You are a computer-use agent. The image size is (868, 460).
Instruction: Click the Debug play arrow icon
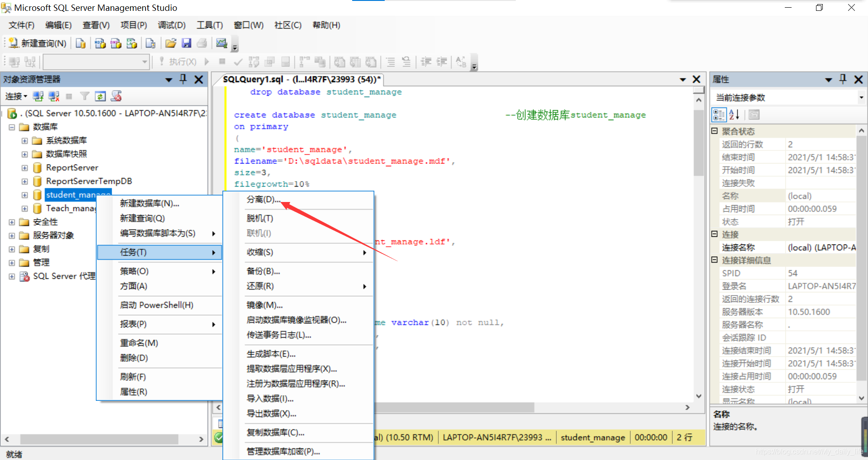coord(207,62)
